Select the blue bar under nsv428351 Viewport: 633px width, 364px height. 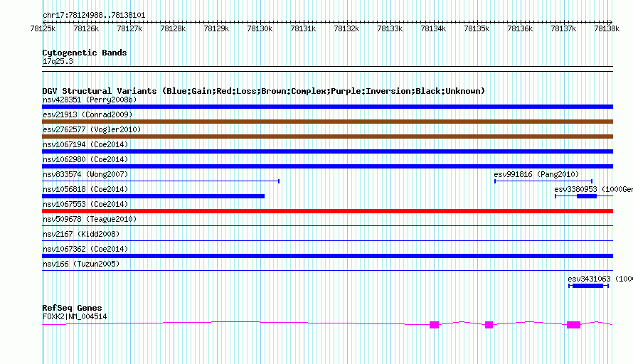pyautogui.click(x=327, y=107)
